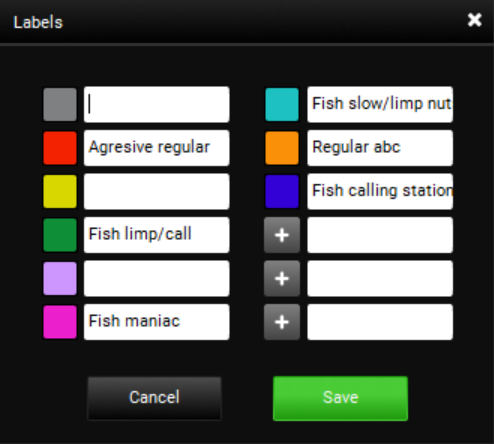Pick the blue swatch for Fish calling station

click(x=282, y=192)
